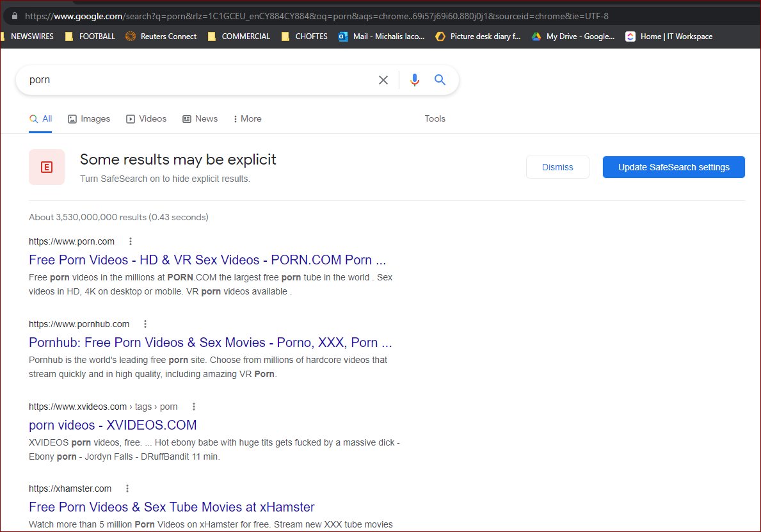Click the https://www.porn.com URL text
Screen dimensions: 761x532
coord(72,241)
